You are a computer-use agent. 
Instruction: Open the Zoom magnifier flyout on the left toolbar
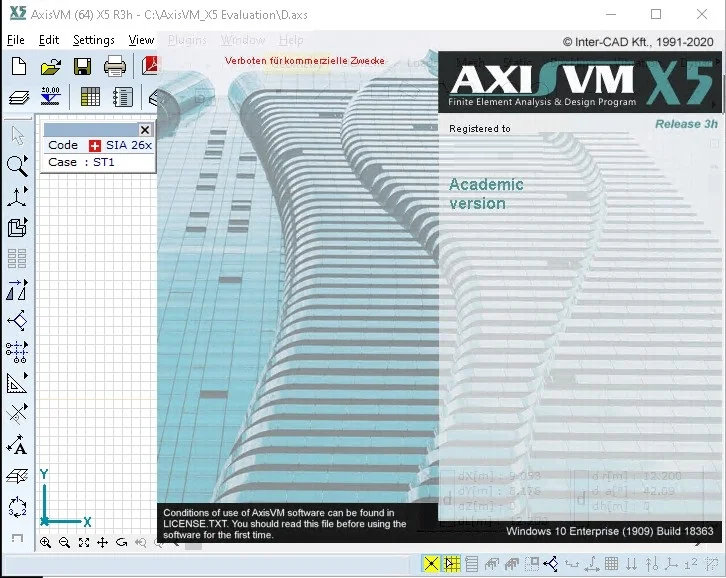[x=18, y=166]
